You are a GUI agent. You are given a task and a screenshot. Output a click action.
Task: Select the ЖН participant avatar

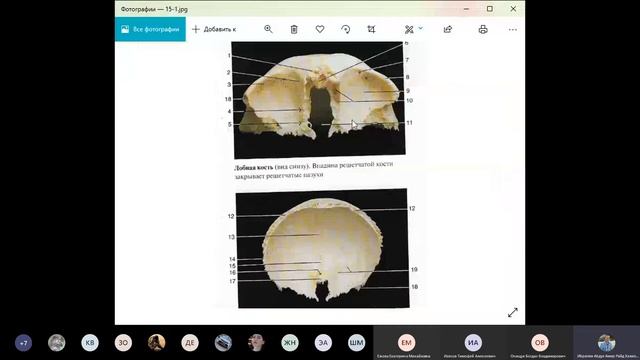point(290,343)
